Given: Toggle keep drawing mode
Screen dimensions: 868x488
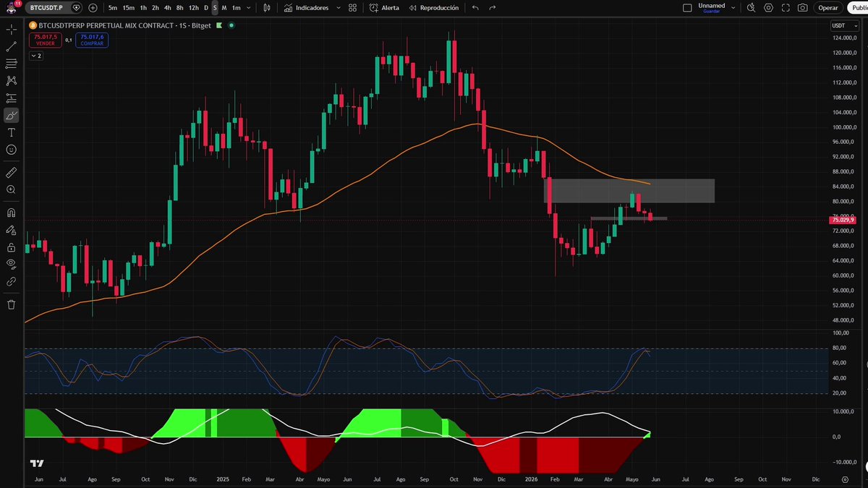Looking at the screenshot, I should click(x=12, y=230).
